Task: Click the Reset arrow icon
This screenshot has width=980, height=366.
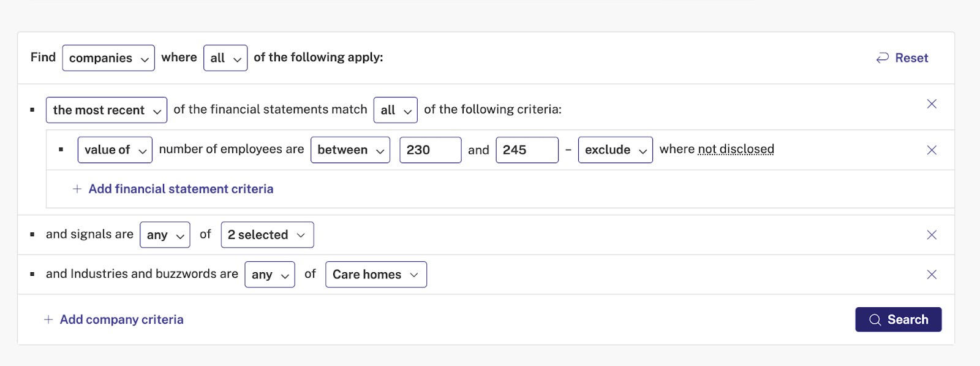Action: coord(883,58)
